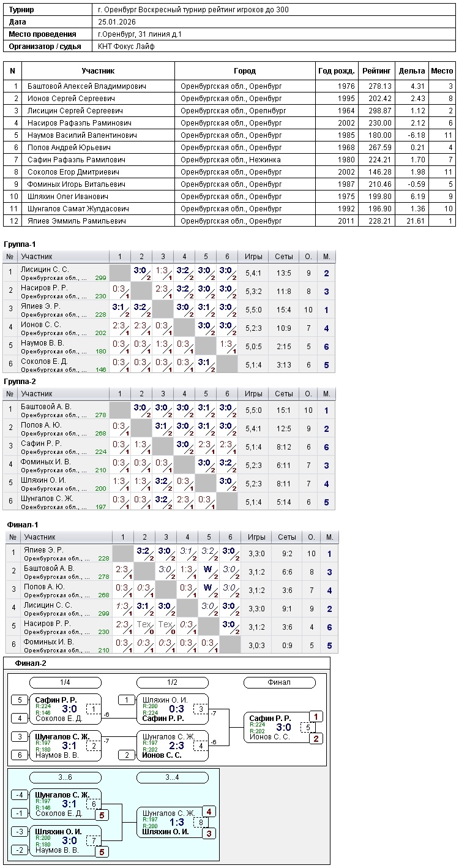This screenshot has width=459, height=868.
Task: Click the Сеты column header in Группа-1
Action: [284, 257]
